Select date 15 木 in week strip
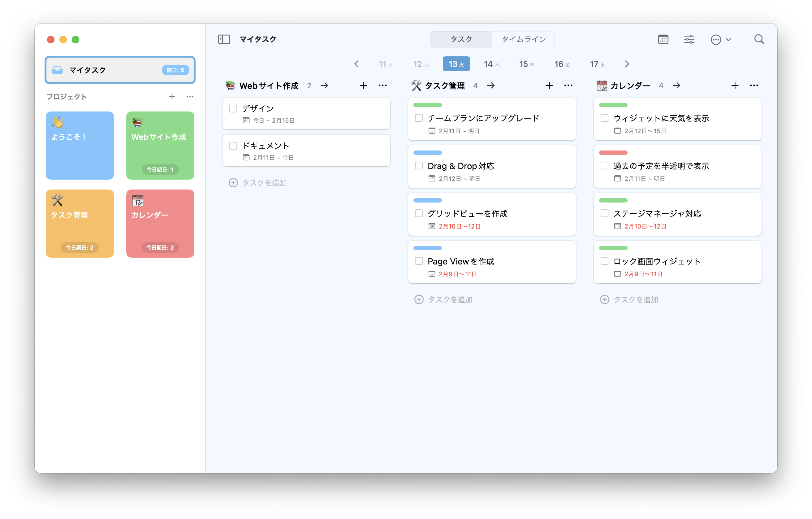The height and width of the screenshot is (519, 812). (x=526, y=64)
